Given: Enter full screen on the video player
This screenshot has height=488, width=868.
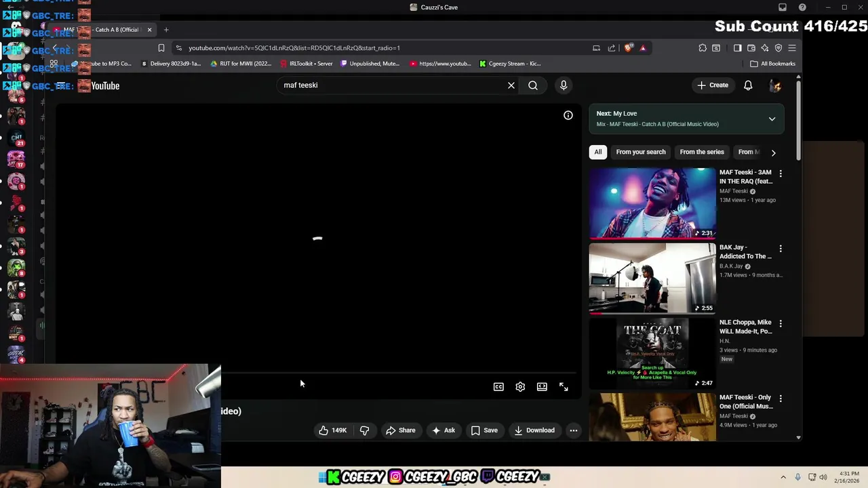Looking at the screenshot, I should click(564, 387).
